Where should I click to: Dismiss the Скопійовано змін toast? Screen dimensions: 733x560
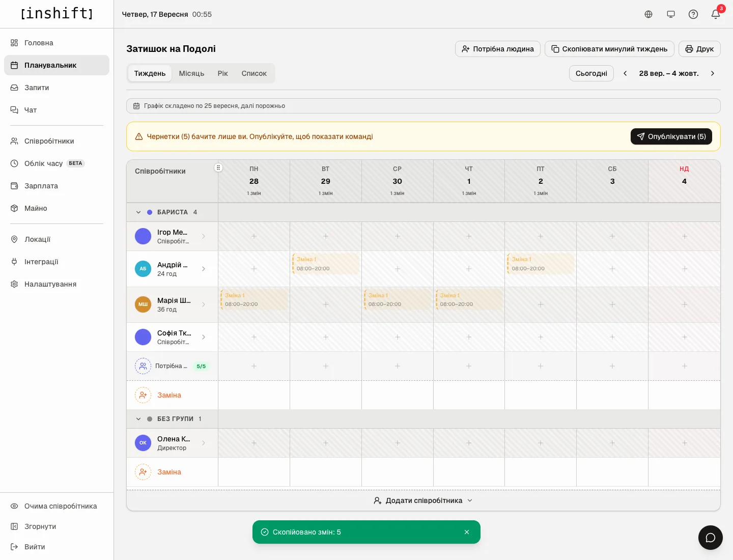point(467,532)
